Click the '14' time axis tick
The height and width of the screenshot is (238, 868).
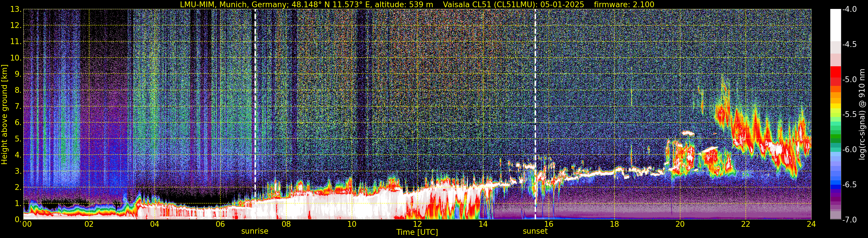point(483,224)
